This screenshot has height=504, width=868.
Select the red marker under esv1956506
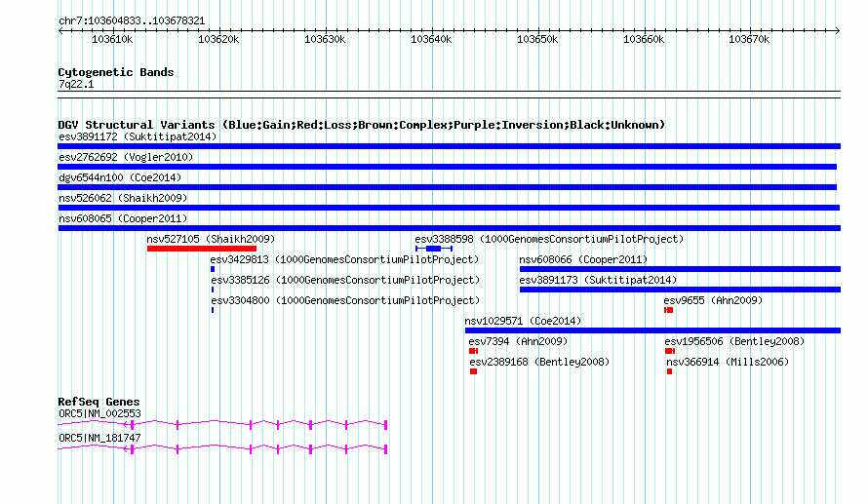click(670, 351)
